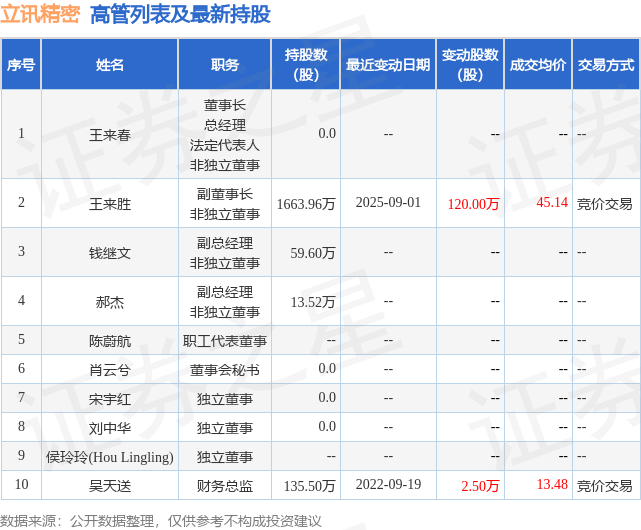Click the 高管列表及最新持股 heading
The width and height of the screenshot is (641, 530).
[180, 15]
